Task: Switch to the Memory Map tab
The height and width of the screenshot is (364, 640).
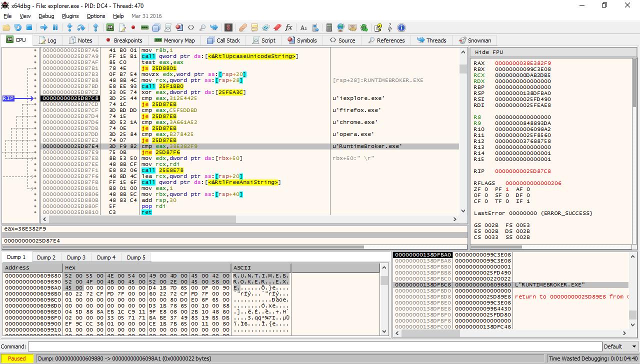Action: click(174, 40)
